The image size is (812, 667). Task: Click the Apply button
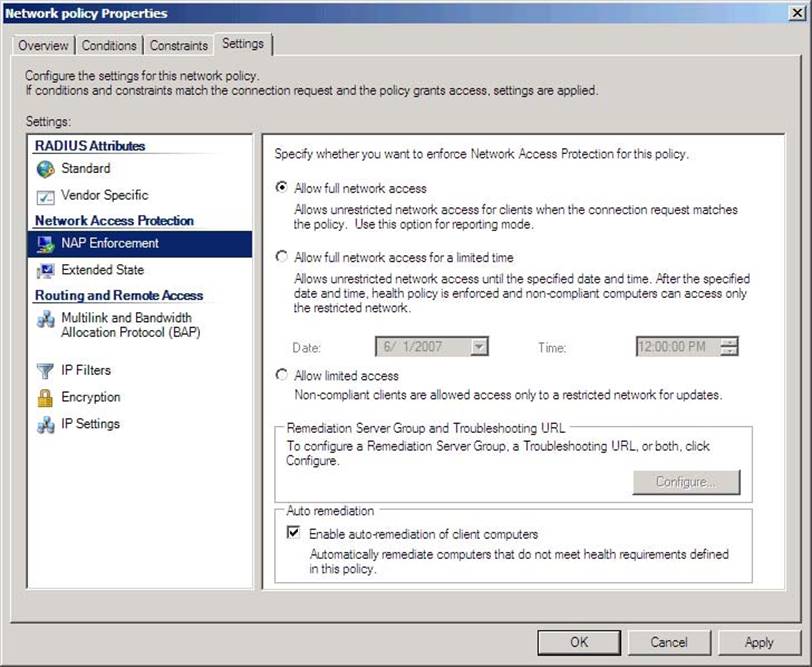(759, 642)
